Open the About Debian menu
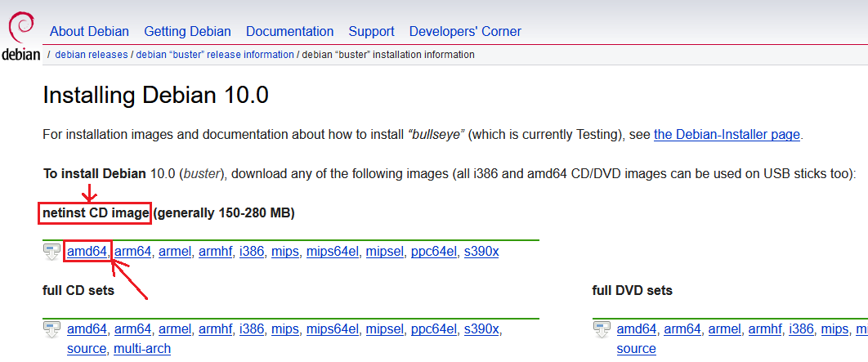 [89, 32]
